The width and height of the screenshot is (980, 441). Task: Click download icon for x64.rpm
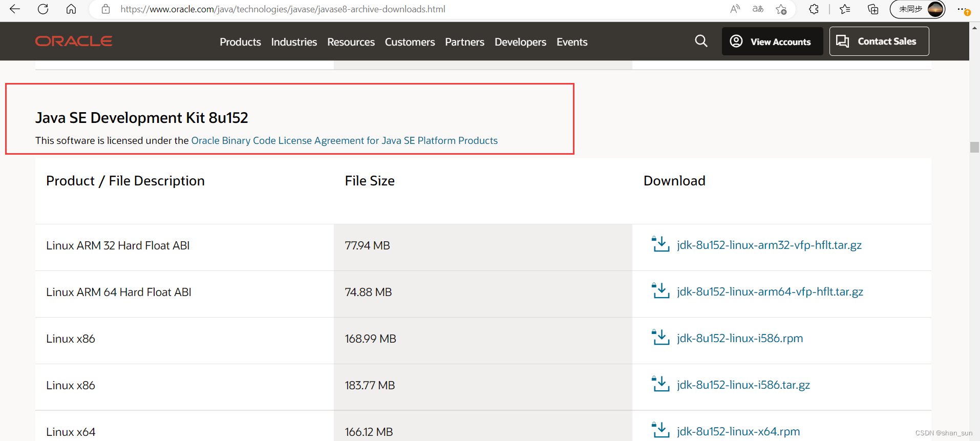[661, 430]
